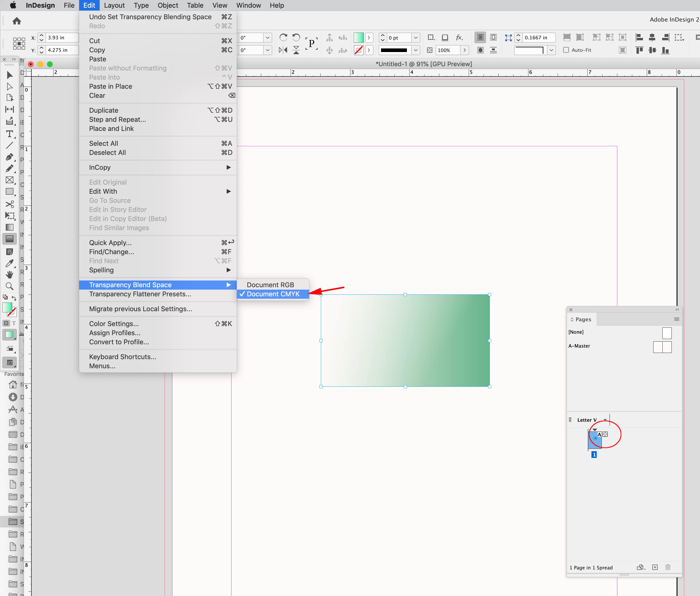Open the Window menu
700x596 pixels.
pos(248,6)
